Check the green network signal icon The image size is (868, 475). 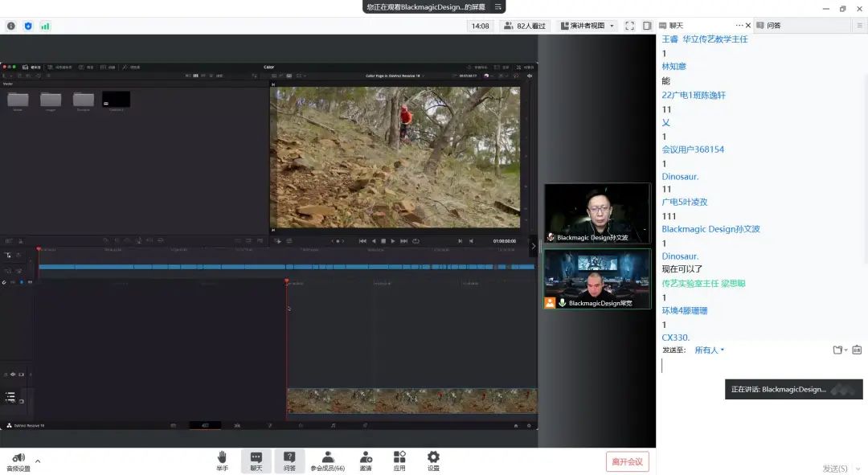coord(45,26)
